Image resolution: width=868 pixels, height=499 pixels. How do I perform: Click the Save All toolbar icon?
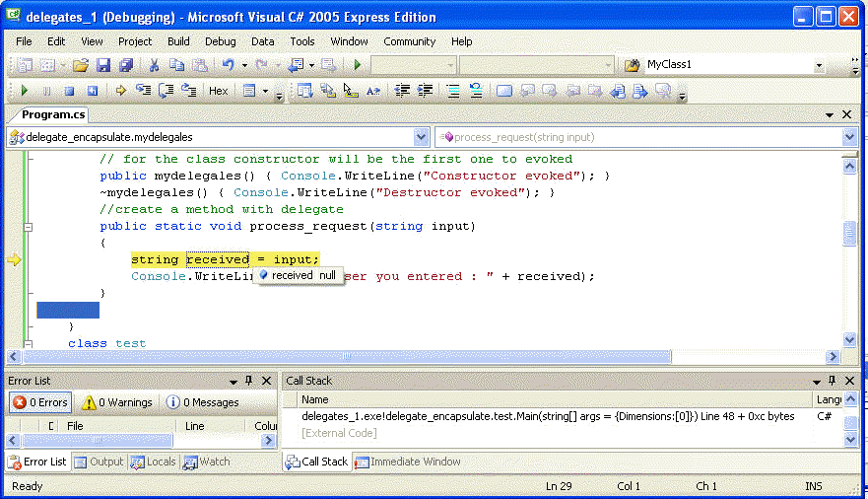click(x=126, y=65)
